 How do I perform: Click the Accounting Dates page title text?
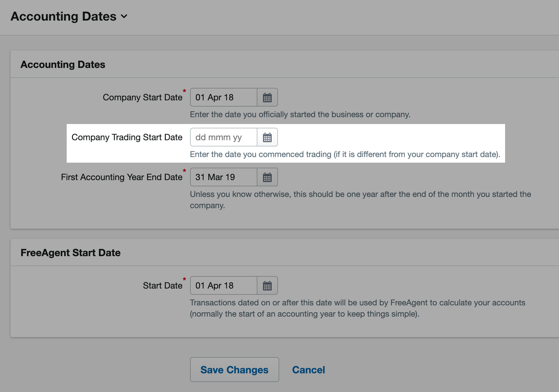[64, 17]
